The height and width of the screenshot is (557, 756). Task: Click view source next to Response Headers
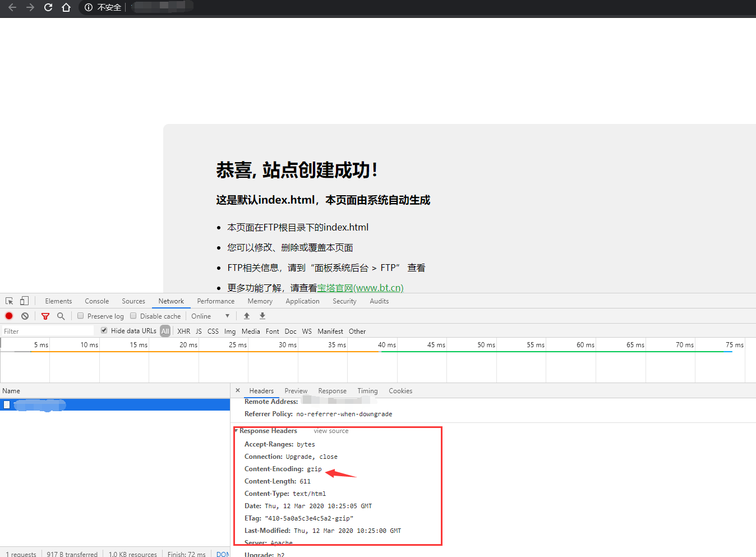pyautogui.click(x=331, y=431)
